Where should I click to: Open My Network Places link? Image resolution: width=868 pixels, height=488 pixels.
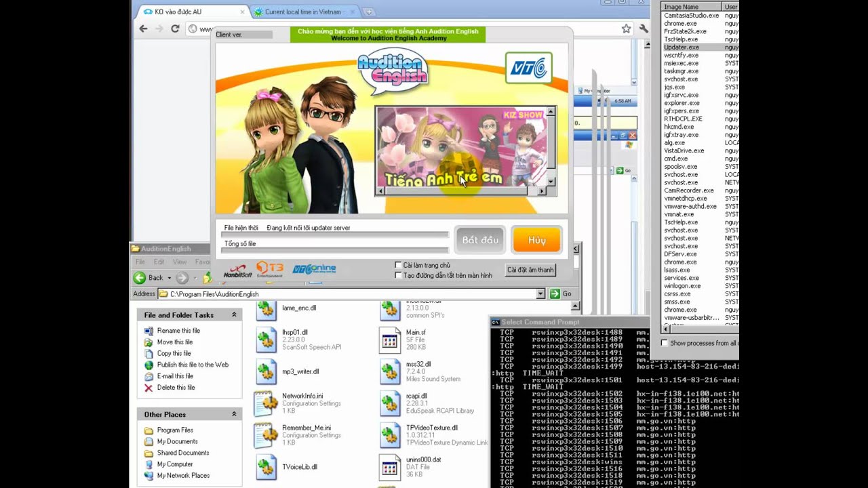pos(183,476)
